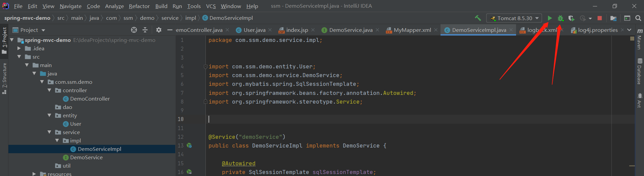Open Project Structure dialog icon
The image size is (644, 176).
(613, 18)
